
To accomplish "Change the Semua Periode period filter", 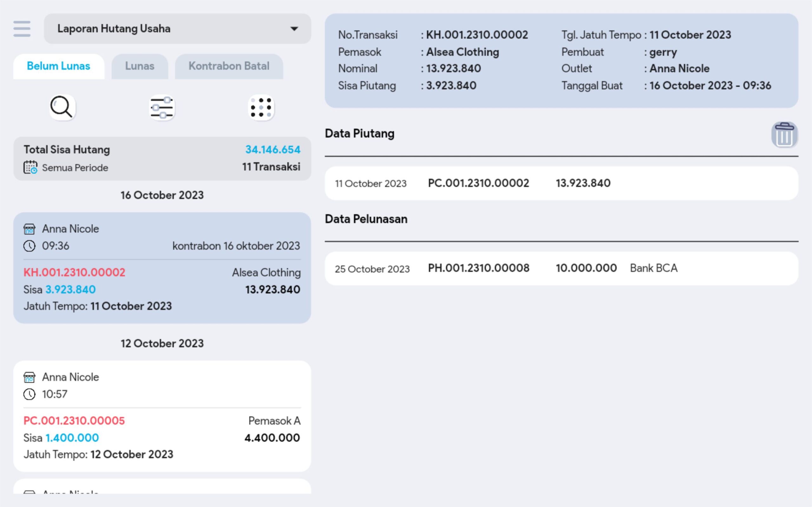I will 75,168.
